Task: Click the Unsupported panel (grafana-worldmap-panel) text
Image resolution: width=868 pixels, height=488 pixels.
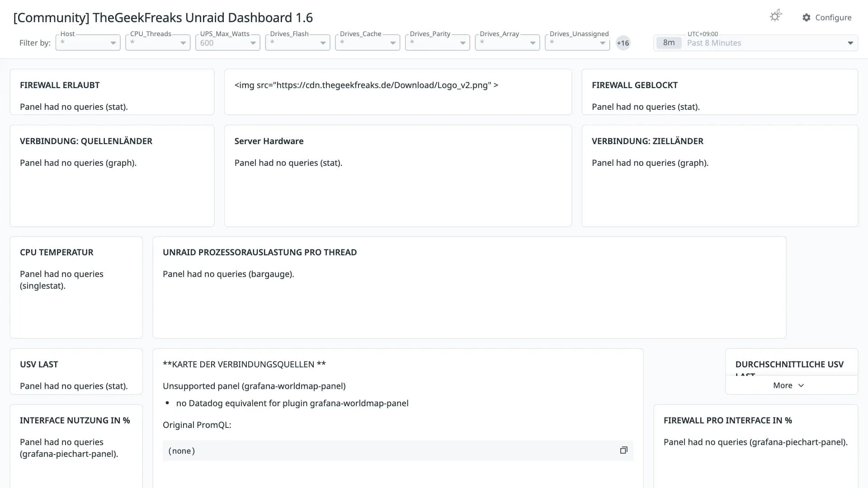Action: click(x=254, y=386)
